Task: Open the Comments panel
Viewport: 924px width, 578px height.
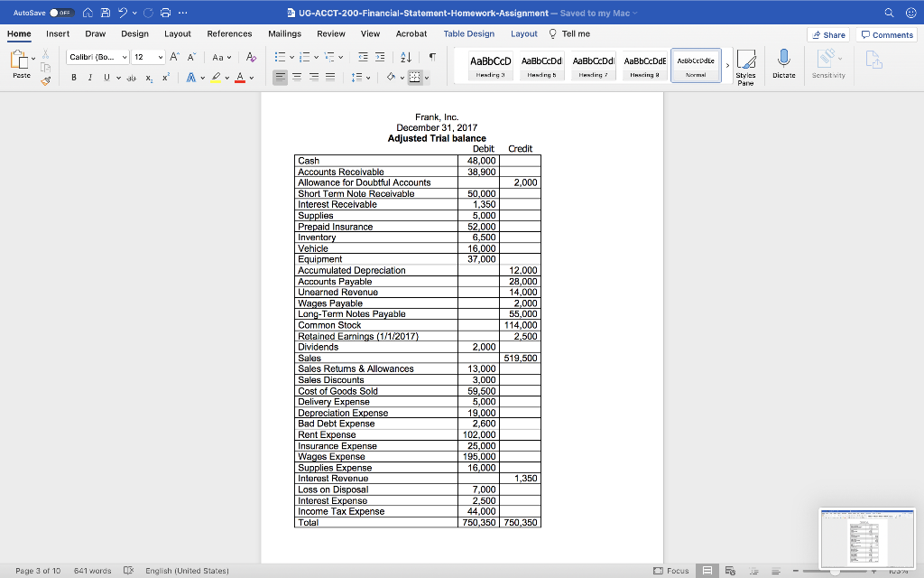Action: [x=887, y=33]
